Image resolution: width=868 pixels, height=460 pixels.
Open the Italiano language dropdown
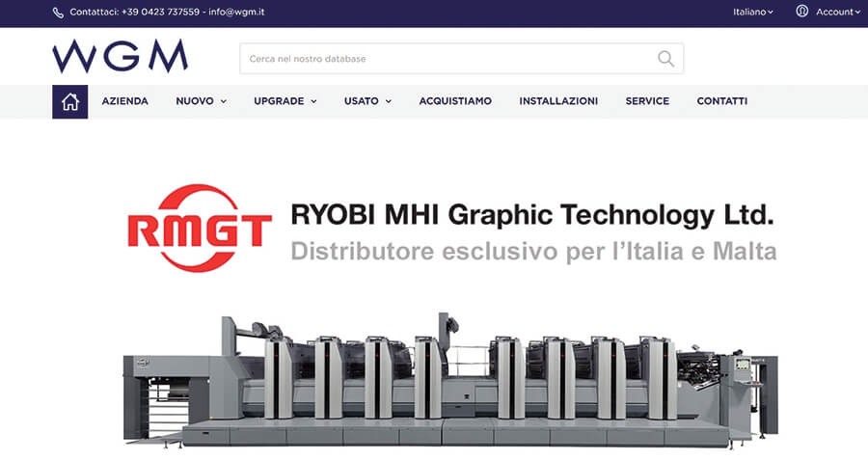(753, 12)
